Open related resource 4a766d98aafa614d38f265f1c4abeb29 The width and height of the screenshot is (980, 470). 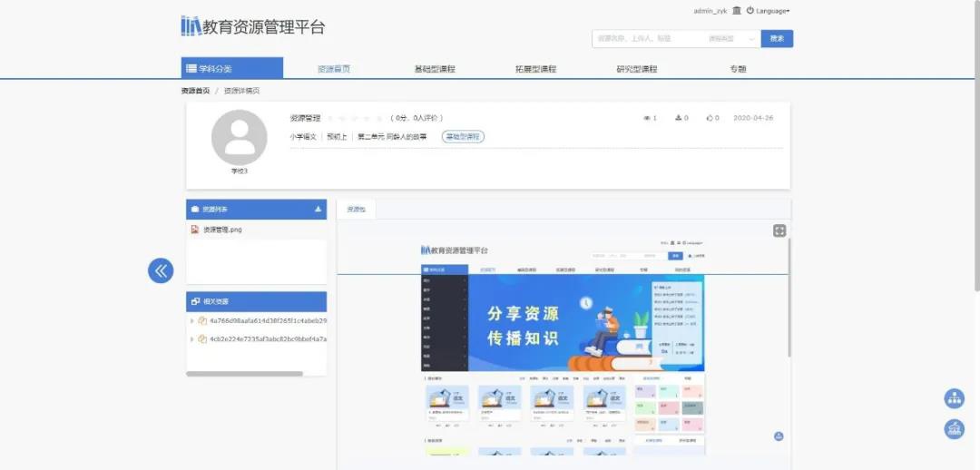tap(268, 320)
